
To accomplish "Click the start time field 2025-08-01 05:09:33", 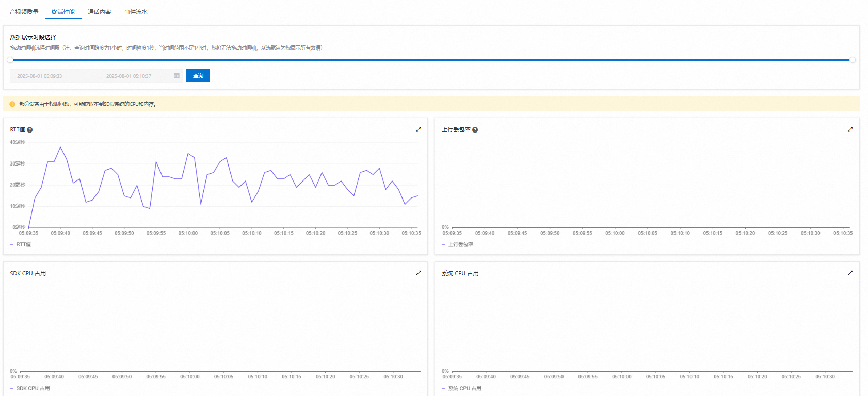I will 40,76.
